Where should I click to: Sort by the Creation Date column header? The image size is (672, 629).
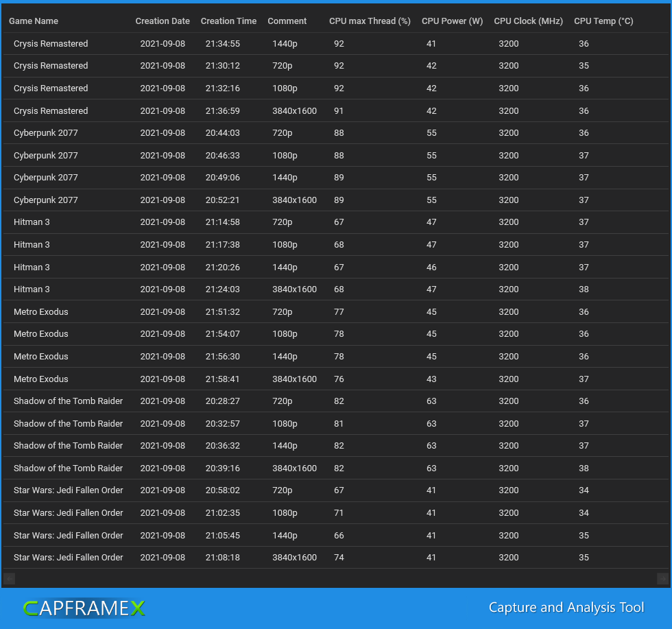coord(163,21)
